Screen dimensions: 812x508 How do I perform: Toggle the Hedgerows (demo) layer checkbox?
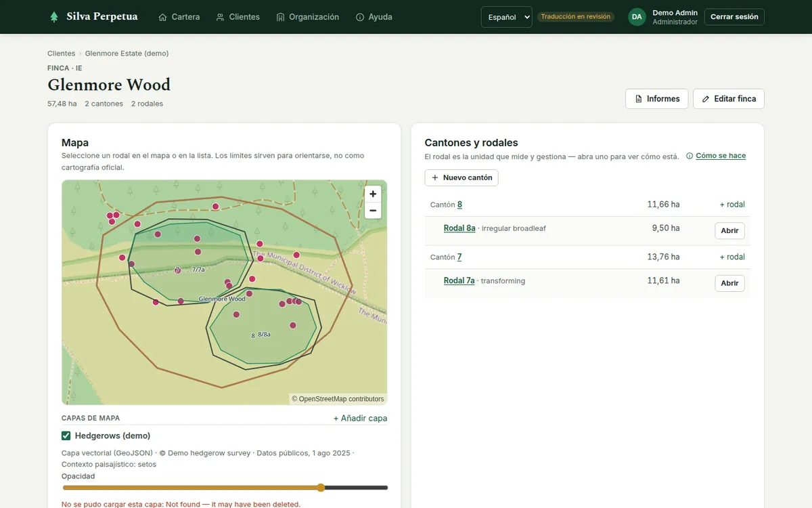tap(66, 436)
